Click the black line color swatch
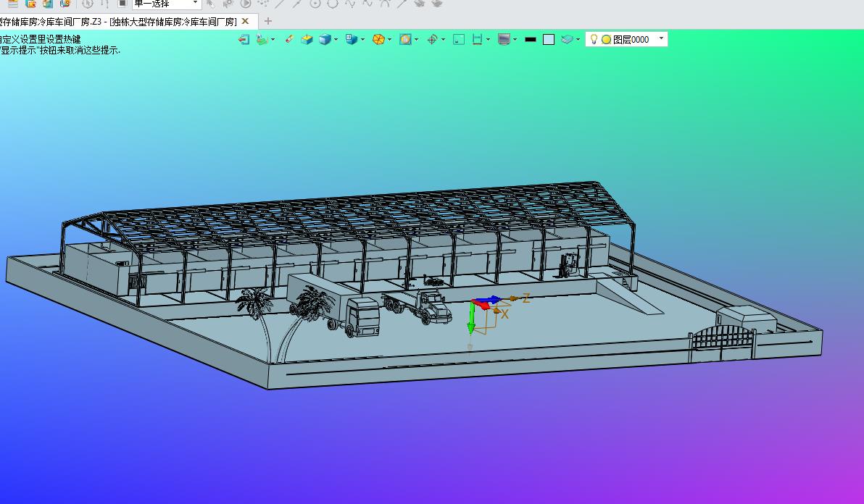This screenshot has height=504, width=864. [x=531, y=40]
